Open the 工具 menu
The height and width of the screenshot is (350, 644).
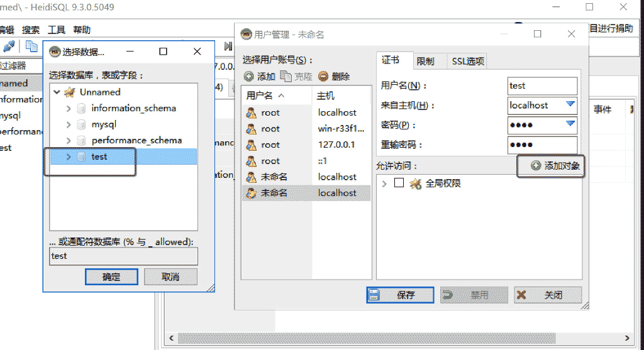point(56,30)
